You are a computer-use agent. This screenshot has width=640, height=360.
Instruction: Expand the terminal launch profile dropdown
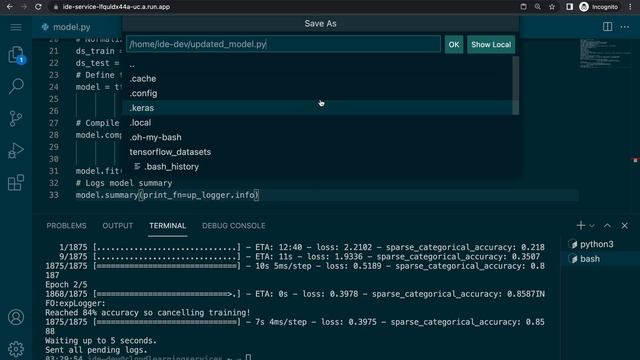click(x=591, y=226)
